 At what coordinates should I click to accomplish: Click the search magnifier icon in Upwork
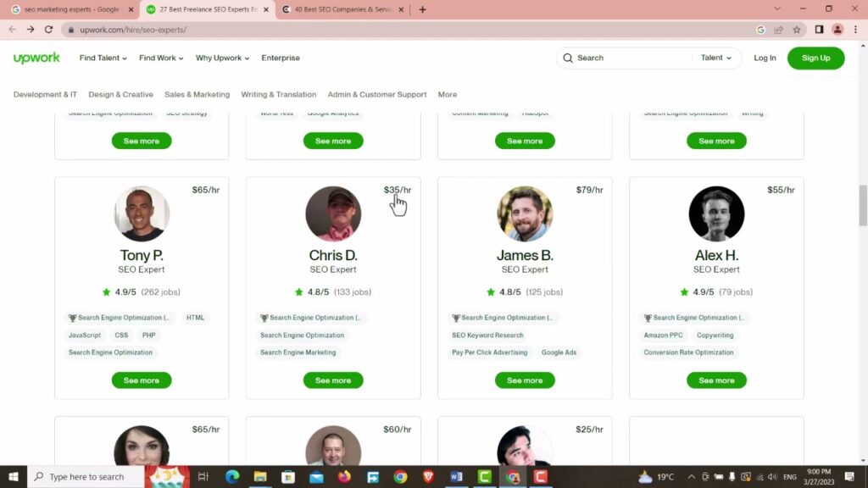pyautogui.click(x=568, y=58)
